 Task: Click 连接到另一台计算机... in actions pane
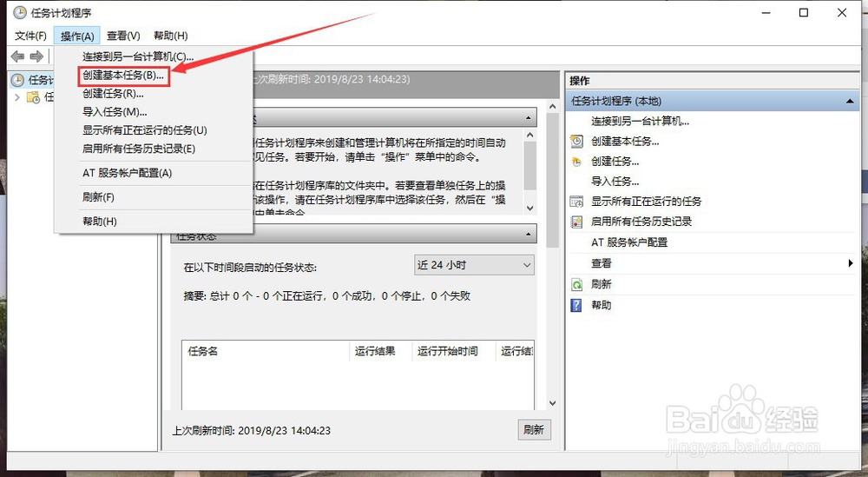tap(640, 122)
